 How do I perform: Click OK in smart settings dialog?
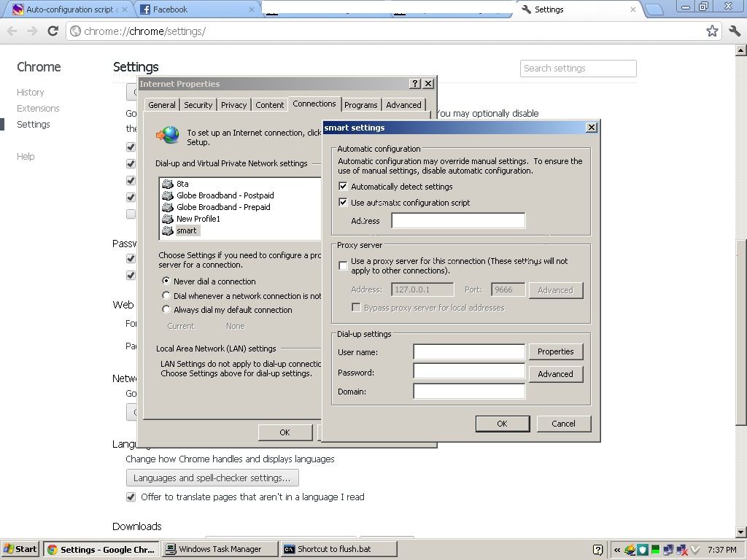pyautogui.click(x=502, y=424)
